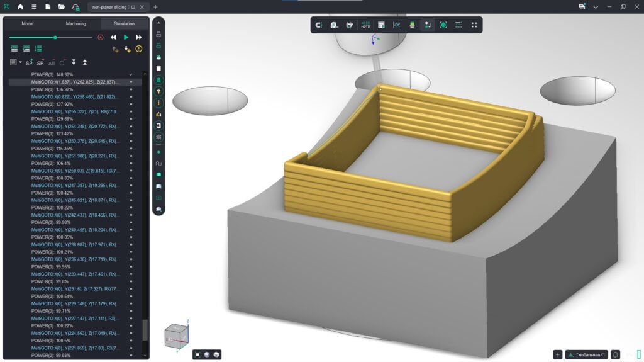Collapse all with double up chevrons

coord(85,62)
